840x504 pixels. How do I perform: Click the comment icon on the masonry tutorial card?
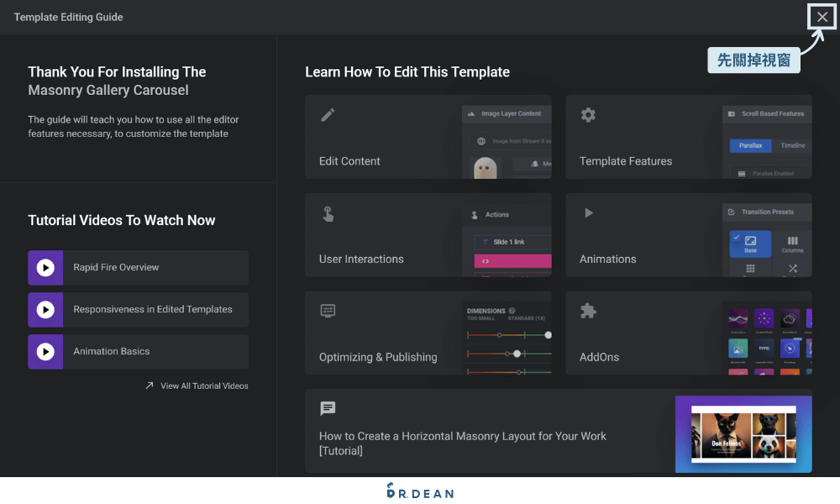click(328, 409)
